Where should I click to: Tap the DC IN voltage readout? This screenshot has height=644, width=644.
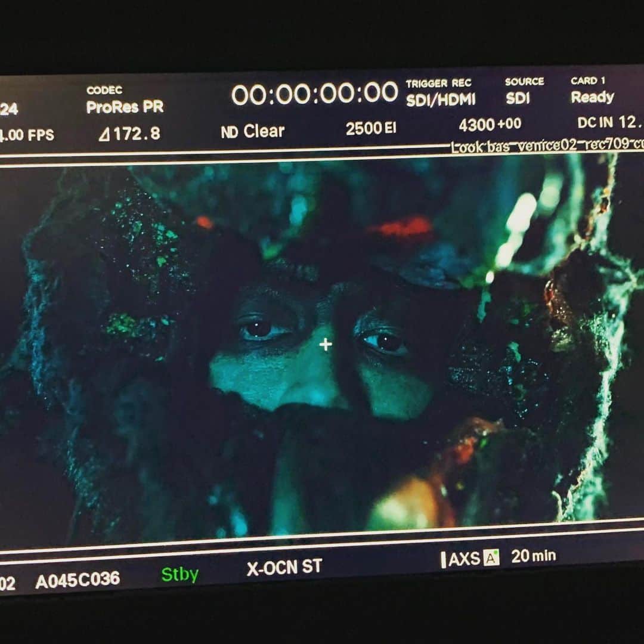(610, 122)
